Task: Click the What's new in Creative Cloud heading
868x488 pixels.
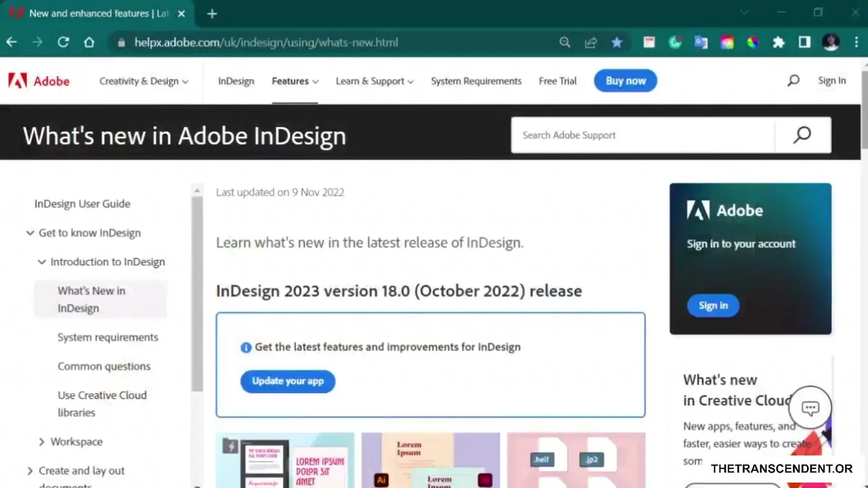Action: coord(737,390)
